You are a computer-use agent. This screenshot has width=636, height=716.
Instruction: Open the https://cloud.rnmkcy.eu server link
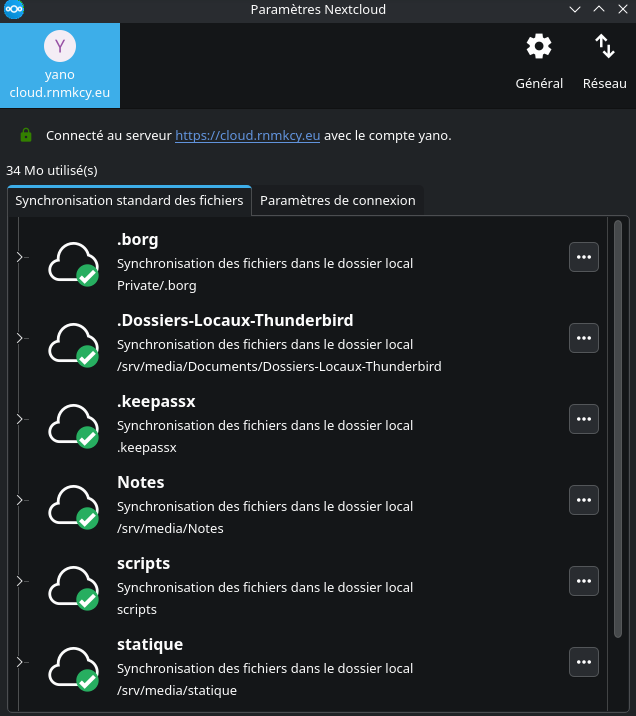247,135
